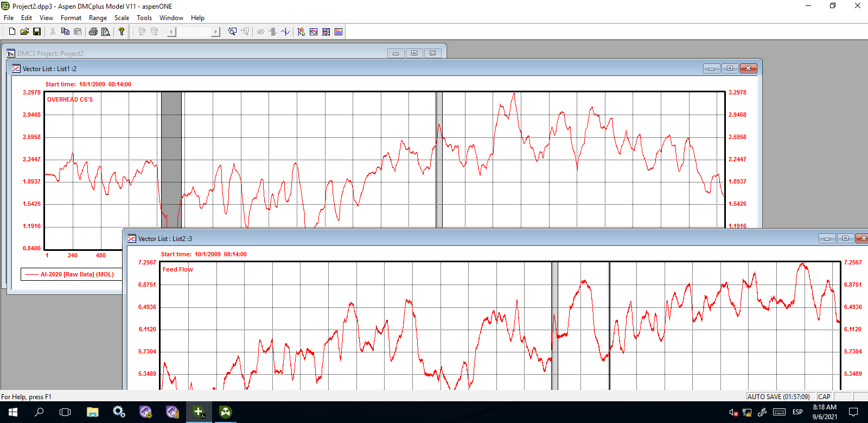Click the tree-structure view icon in the toolbar
The image size is (868, 423).
pyautogui.click(x=301, y=32)
